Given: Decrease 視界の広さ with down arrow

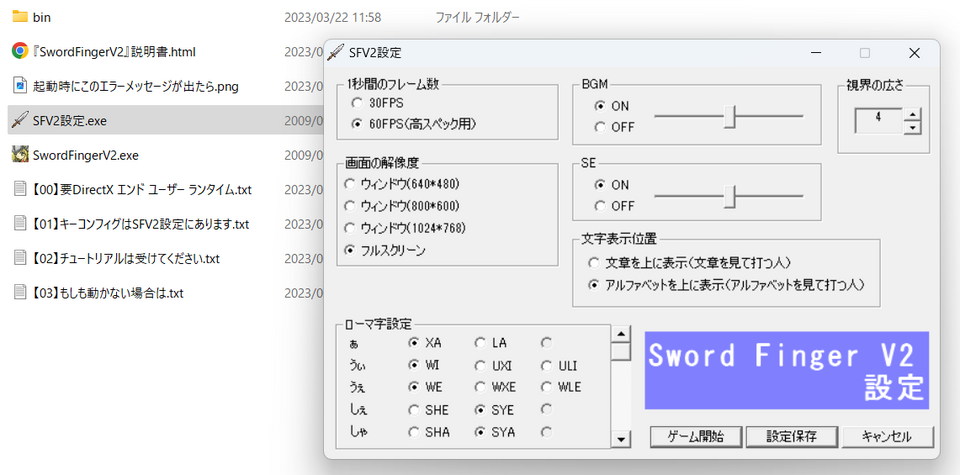Looking at the screenshot, I should (x=911, y=127).
